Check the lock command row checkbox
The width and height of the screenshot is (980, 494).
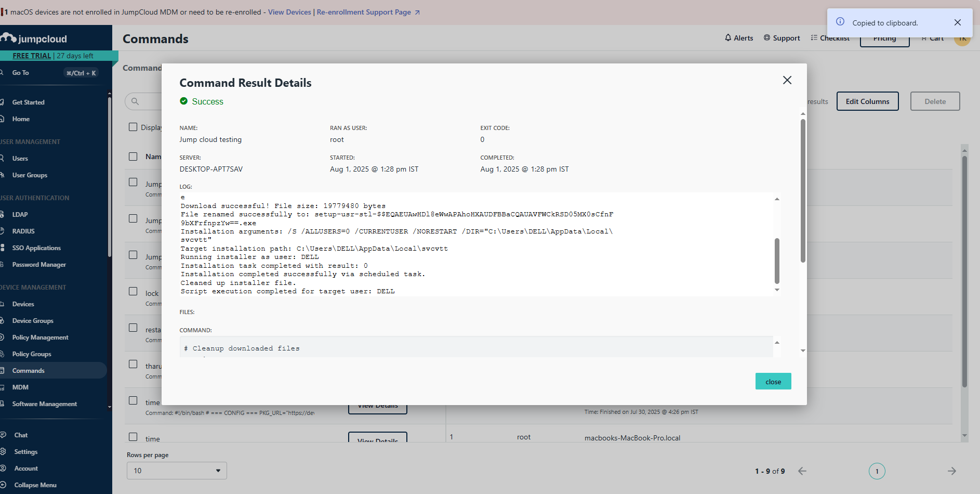pos(133,291)
